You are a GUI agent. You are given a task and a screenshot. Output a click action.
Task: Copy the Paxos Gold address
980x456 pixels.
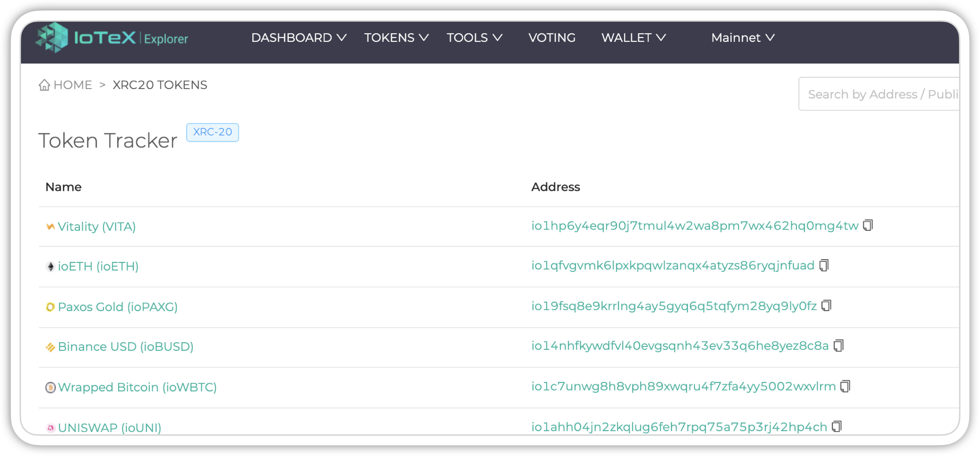point(826,306)
